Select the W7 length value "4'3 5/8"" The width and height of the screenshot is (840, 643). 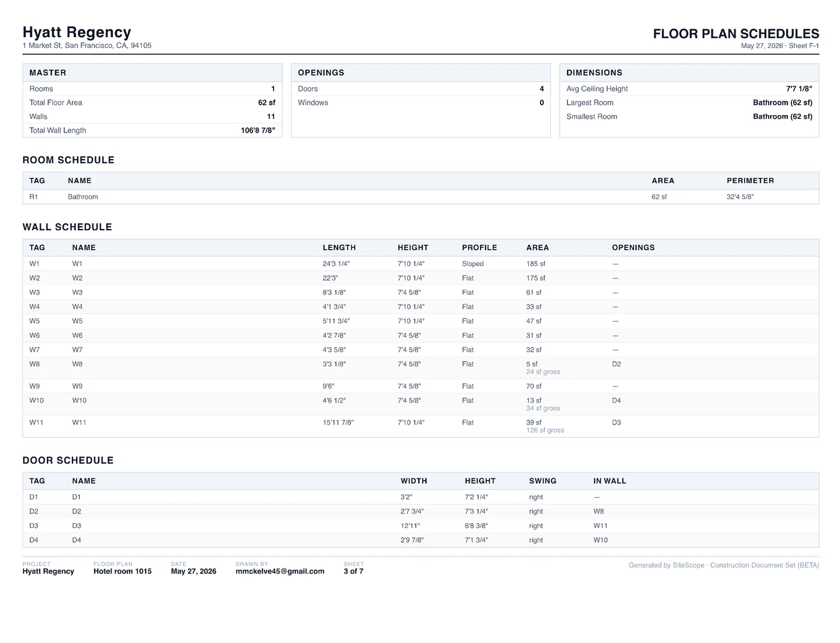tap(334, 350)
